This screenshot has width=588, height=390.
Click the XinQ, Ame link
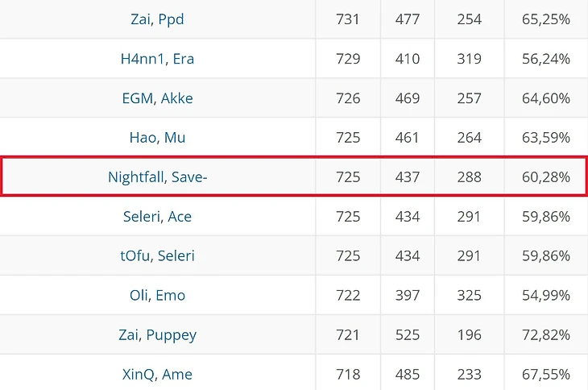157,375
